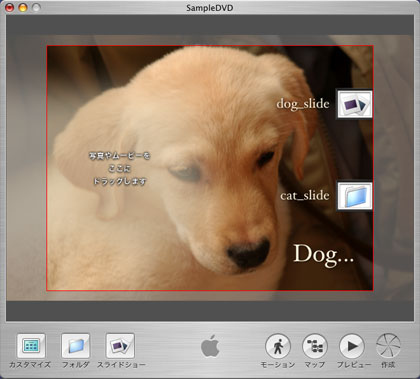Minimize the SampleDVD window
The image size is (420, 379).
pos(23,7)
